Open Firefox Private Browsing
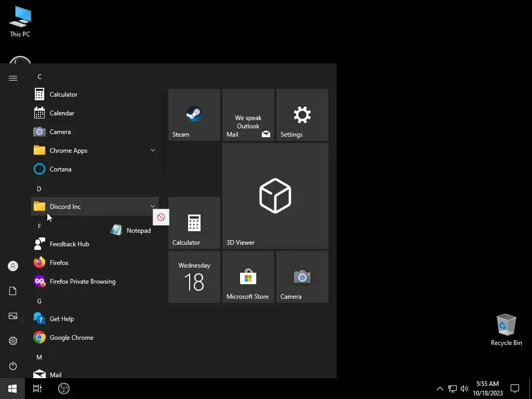 coord(95,281)
